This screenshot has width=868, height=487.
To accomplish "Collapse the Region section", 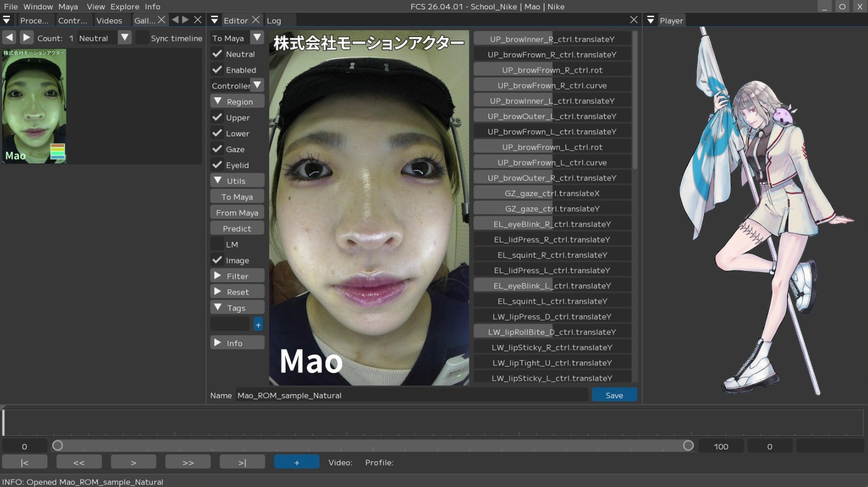I will pos(237,101).
